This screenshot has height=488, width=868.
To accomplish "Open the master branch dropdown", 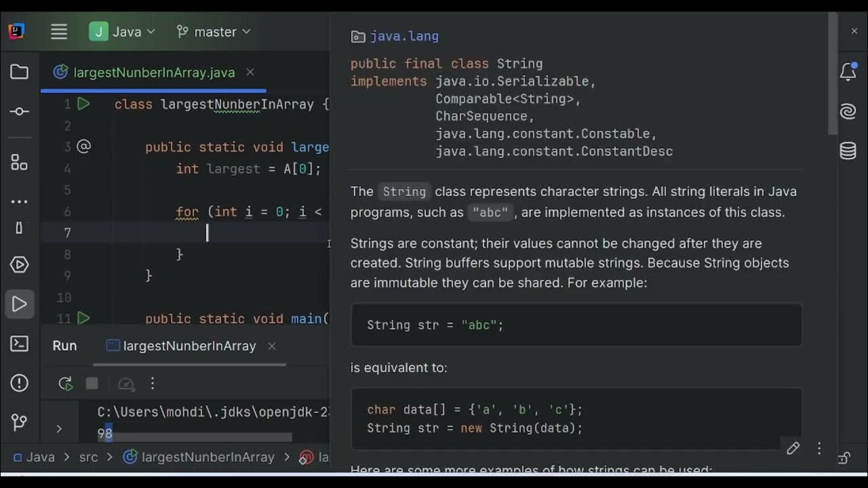I will coord(214,32).
